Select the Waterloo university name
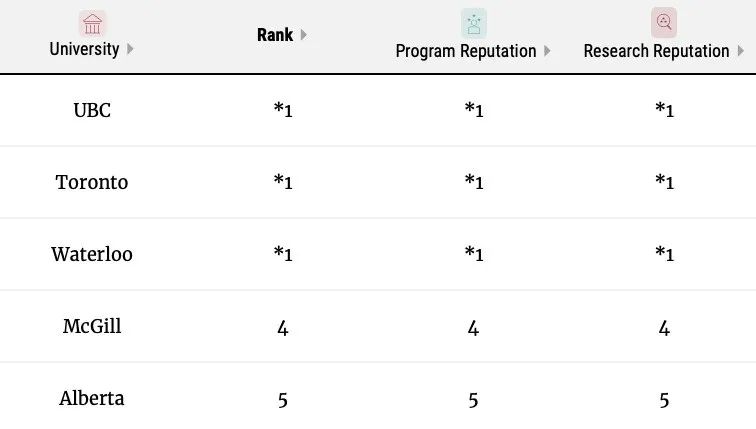 (92, 254)
